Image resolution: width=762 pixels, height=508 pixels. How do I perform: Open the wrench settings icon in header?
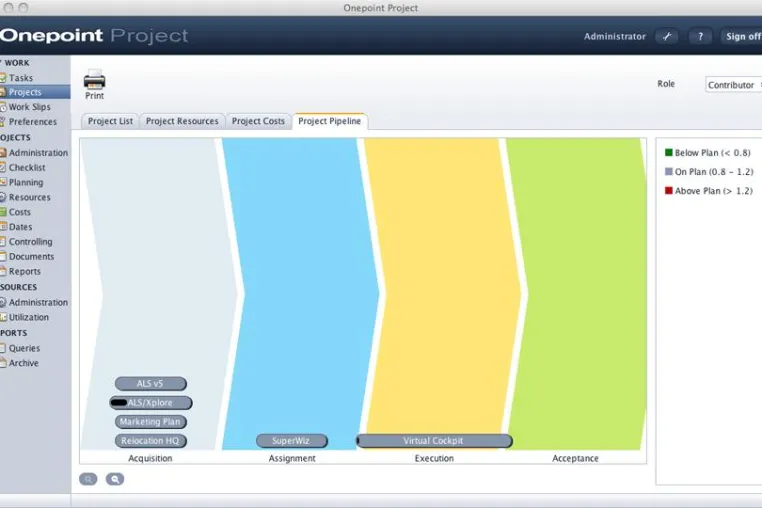[667, 36]
